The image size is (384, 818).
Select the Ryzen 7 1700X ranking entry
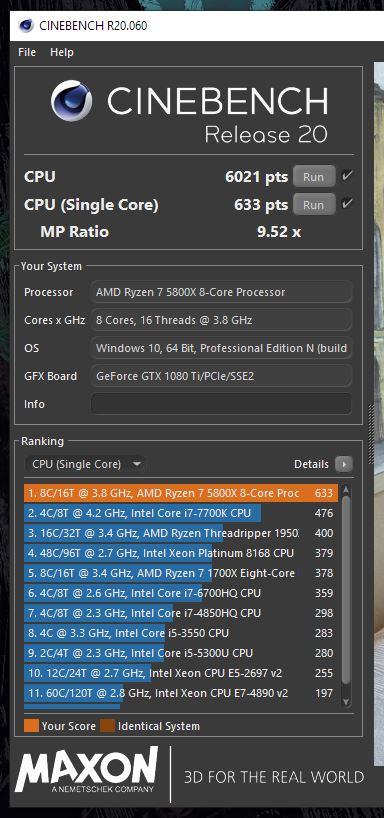click(x=181, y=573)
